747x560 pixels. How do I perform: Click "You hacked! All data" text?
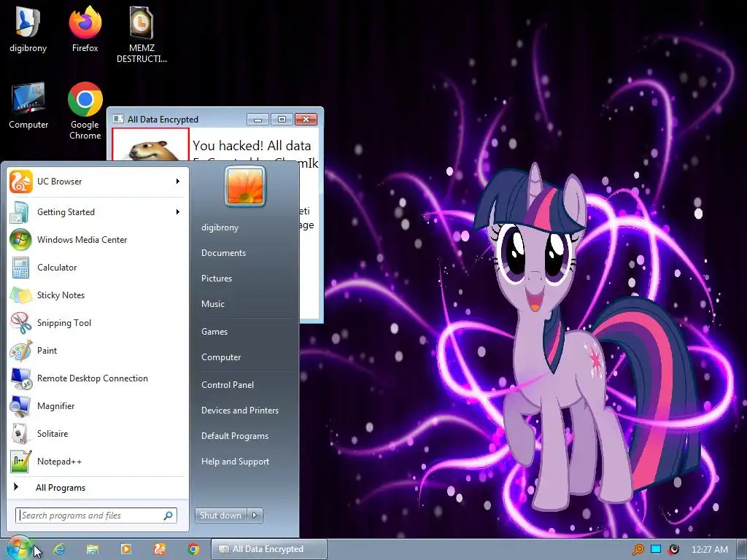[x=252, y=146]
